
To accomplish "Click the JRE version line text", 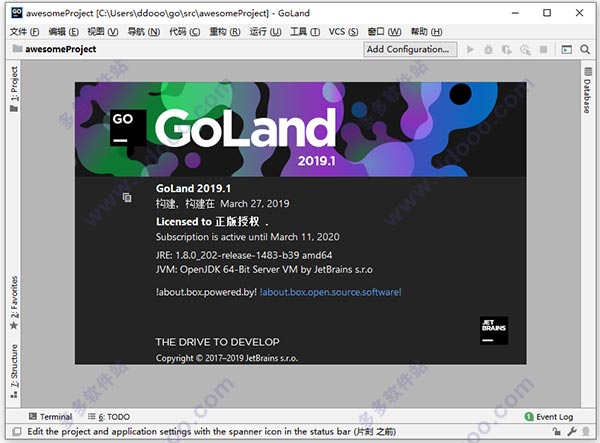I will click(x=244, y=255).
